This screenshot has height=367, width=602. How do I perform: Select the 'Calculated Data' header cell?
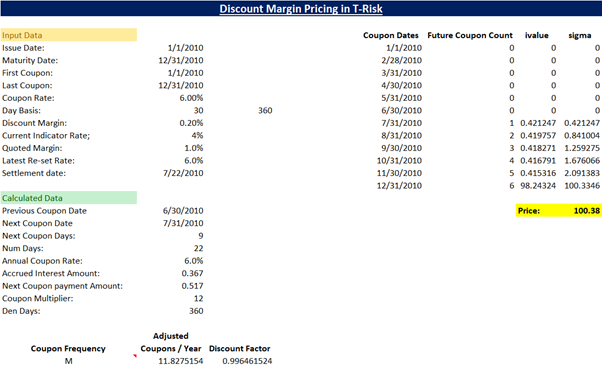[x=68, y=198]
